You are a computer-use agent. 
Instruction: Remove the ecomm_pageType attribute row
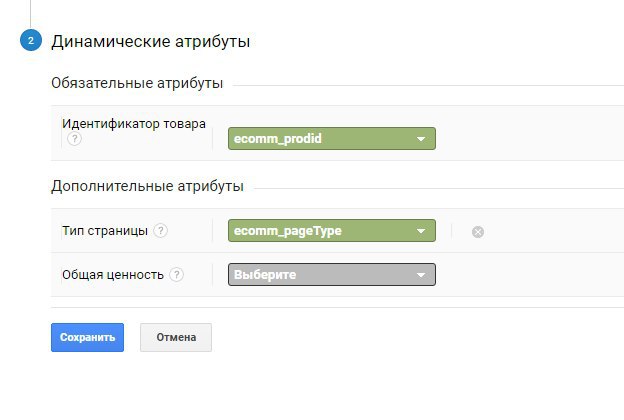pos(478,232)
